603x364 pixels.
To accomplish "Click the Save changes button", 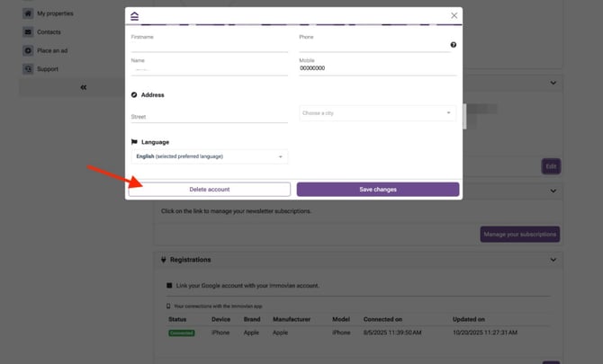I will click(377, 190).
